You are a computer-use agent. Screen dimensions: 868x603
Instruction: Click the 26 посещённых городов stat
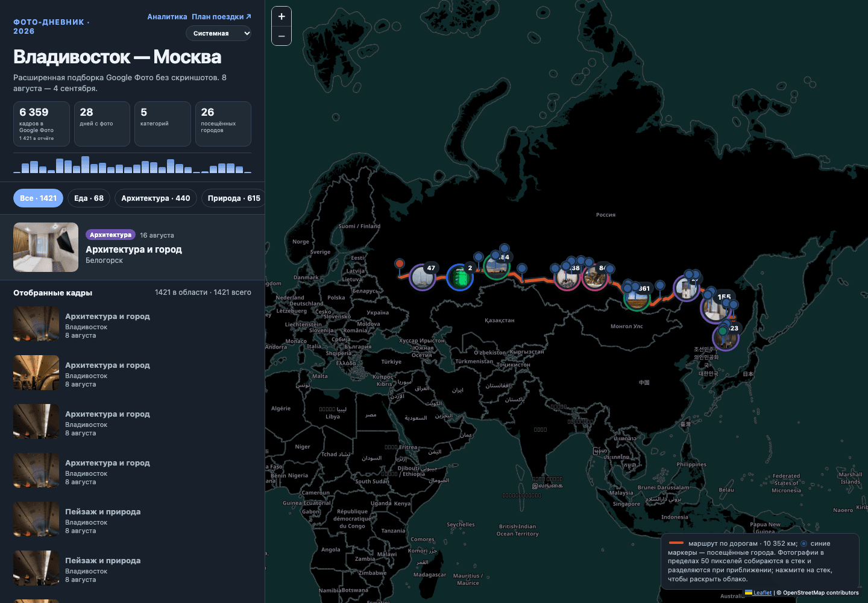[223, 124]
